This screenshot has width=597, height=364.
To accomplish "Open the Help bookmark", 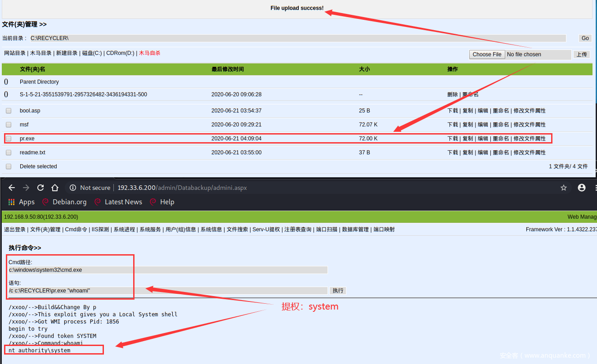I will [162, 202].
